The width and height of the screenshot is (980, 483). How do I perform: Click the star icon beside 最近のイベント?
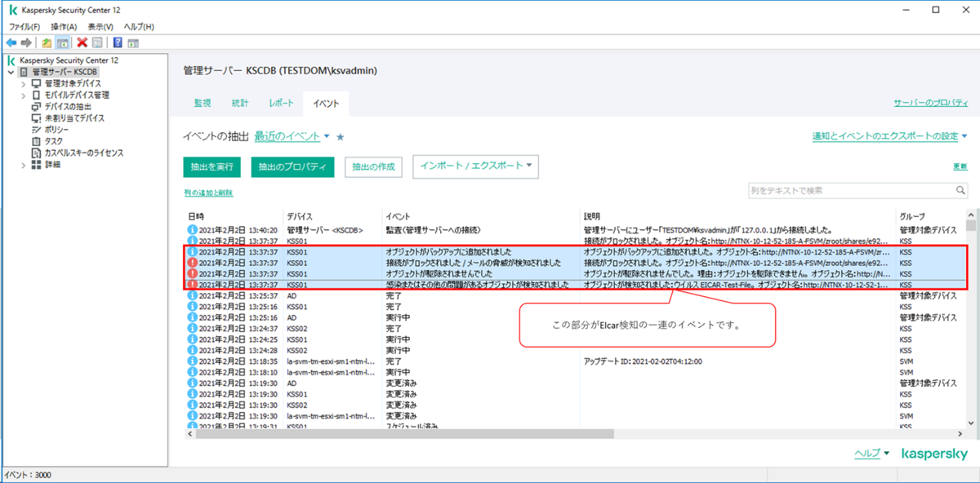click(341, 137)
